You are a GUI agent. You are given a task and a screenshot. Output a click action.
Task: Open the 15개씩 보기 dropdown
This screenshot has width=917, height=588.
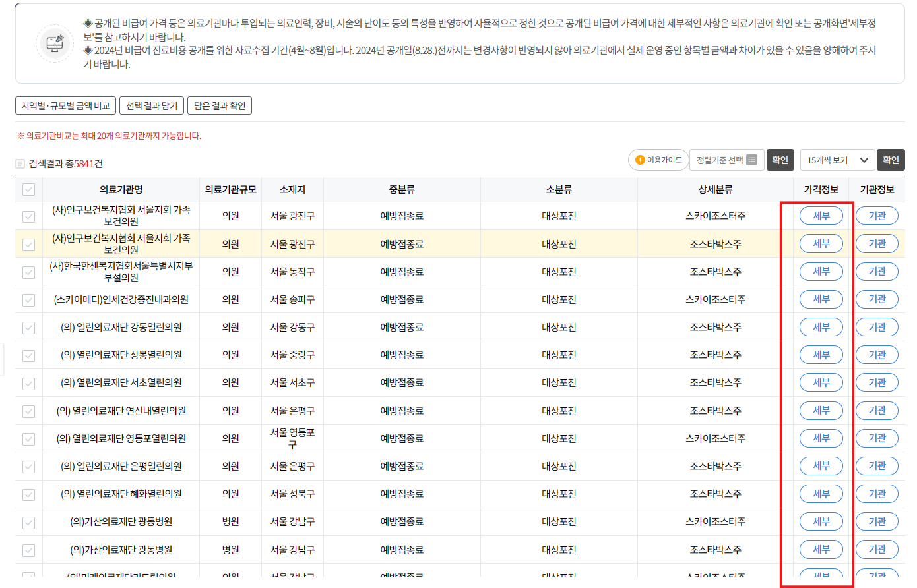point(837,160)
